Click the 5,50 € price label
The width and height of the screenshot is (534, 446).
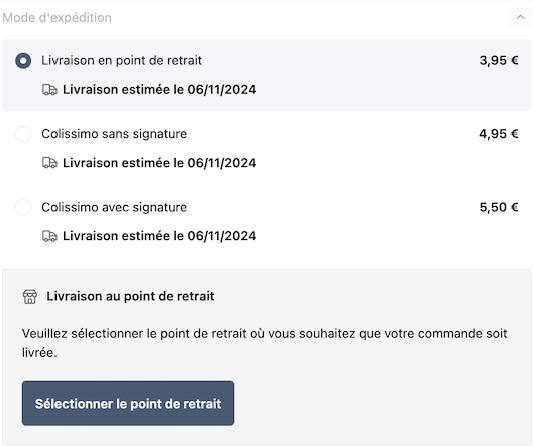tap(499, 207)
